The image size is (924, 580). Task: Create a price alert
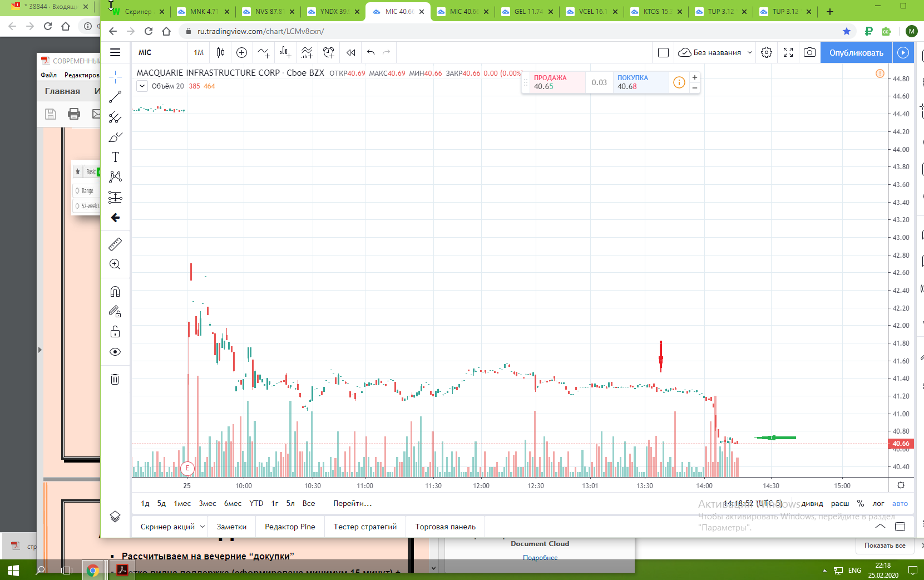click(329, 52)
